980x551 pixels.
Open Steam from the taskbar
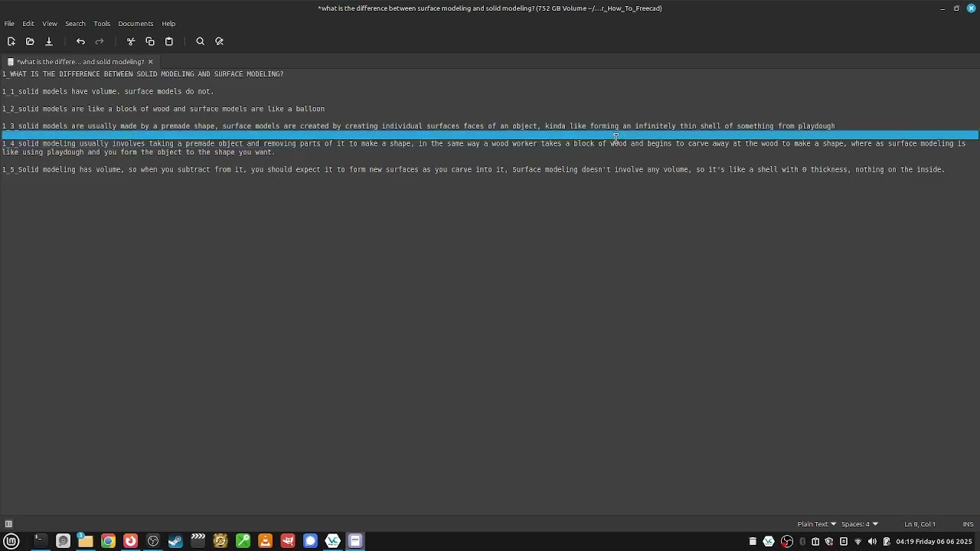pos(175,541)
